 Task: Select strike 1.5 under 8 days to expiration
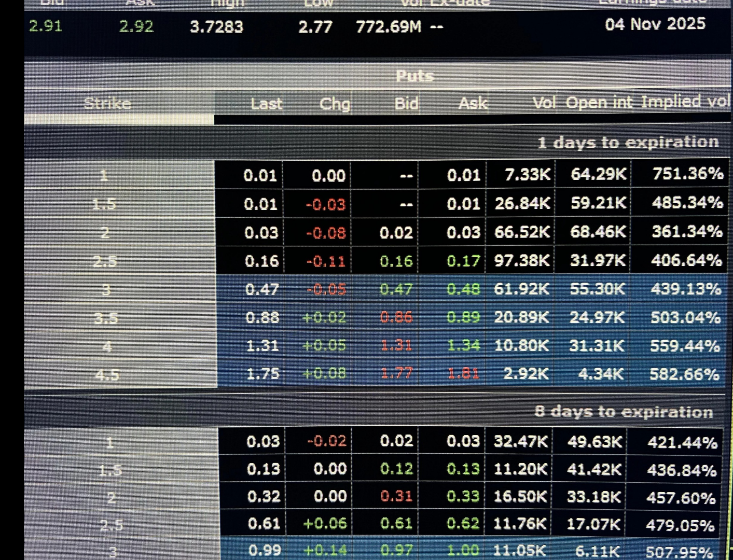click(x=110, y=470)
